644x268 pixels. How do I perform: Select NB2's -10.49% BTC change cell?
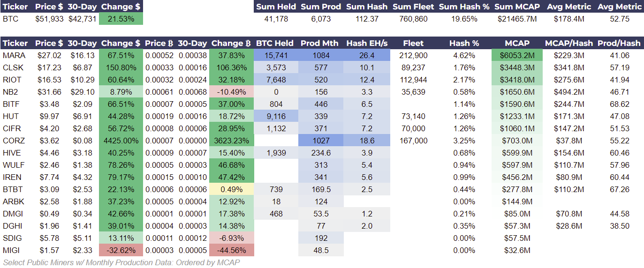231,92
